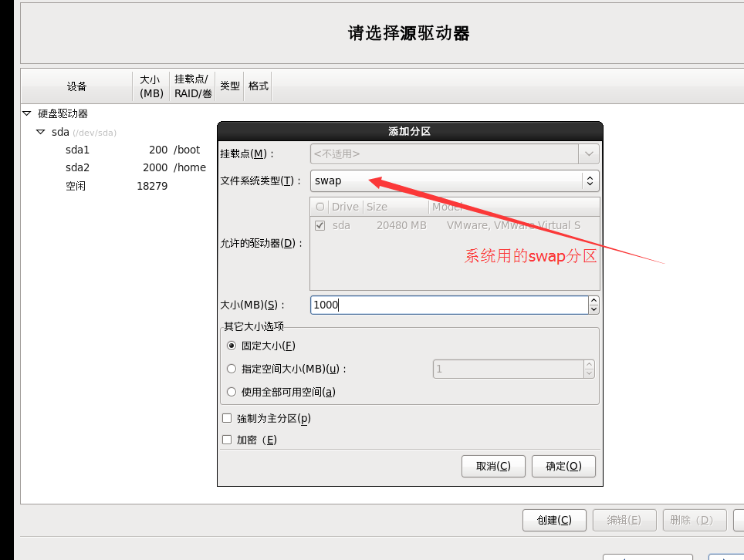Click the 大小(MB) size input field
The height and width of the screenshot is (560, 744).
449,305
